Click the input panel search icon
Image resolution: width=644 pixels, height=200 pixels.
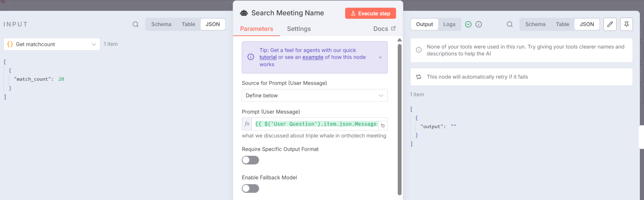[136, 24]
